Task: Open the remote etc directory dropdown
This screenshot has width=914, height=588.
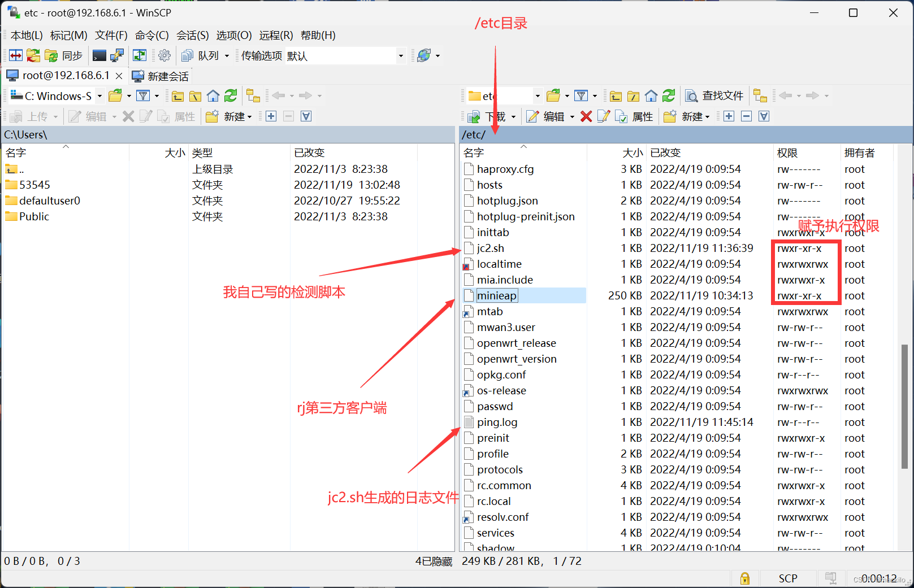Action: [x=537, y=96]
